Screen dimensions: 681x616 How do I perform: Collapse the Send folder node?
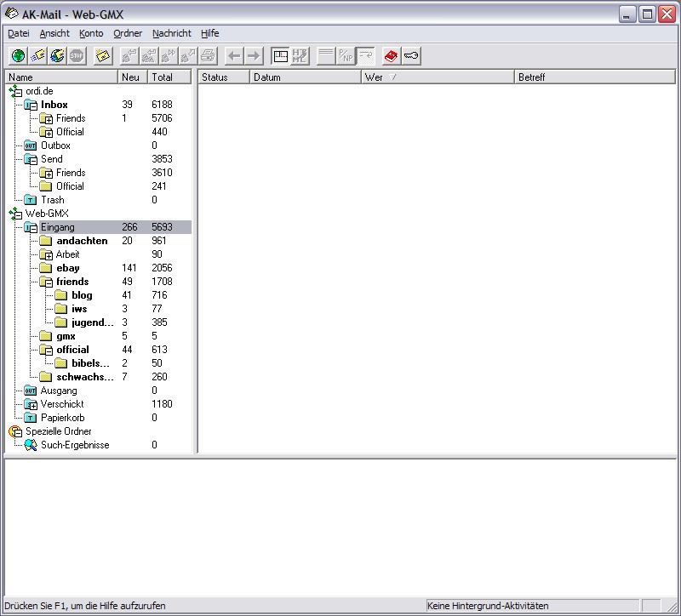[x=33, y=161]
